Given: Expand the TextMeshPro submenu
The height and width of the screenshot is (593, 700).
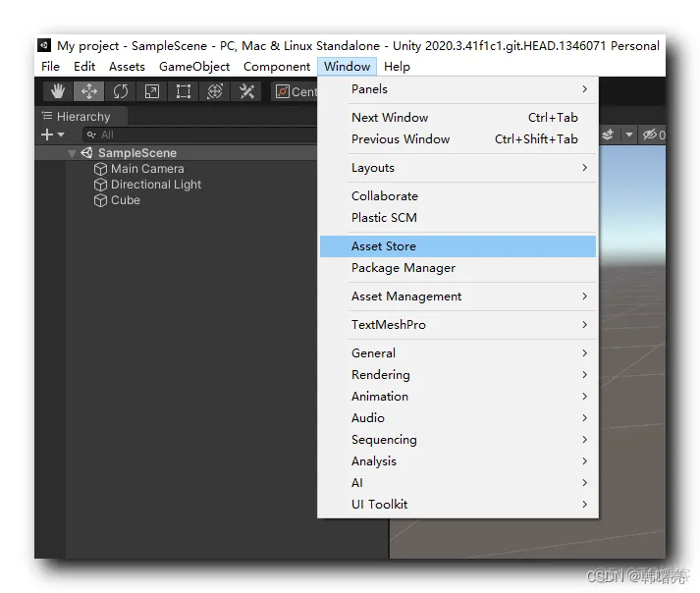Looking at the screenshot, I should [x=458, y=325].
